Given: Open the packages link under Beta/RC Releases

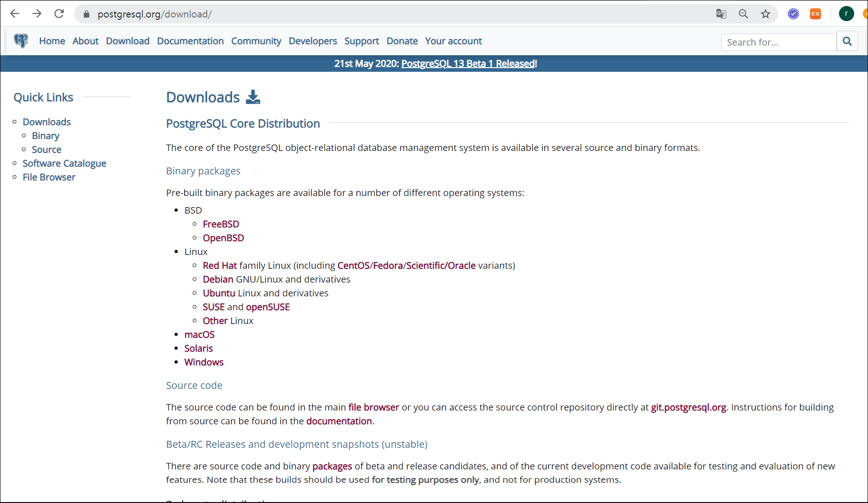Looking at the screenshot, I should [x=332, y=466].
